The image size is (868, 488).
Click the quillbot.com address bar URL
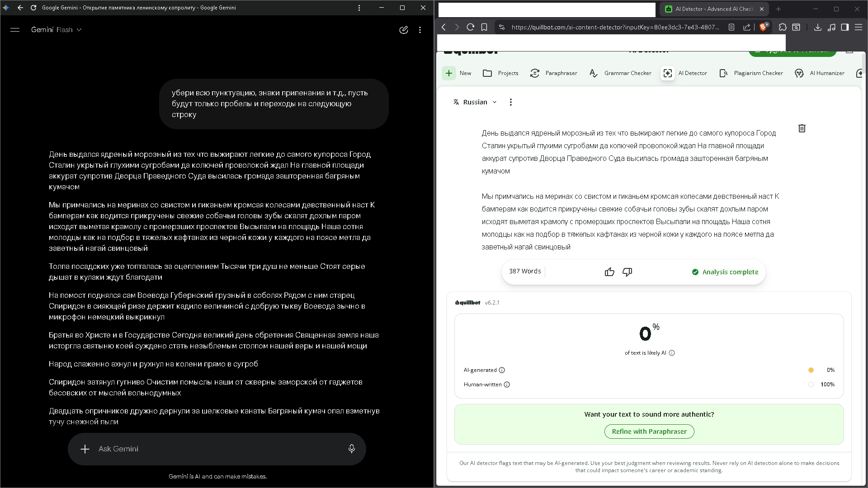[615, 27]
